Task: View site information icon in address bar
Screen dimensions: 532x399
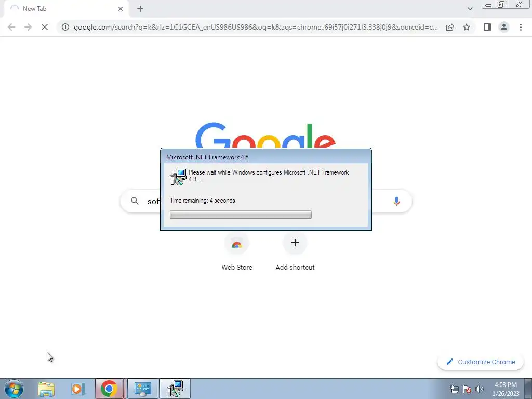Action: pos(65,27)
